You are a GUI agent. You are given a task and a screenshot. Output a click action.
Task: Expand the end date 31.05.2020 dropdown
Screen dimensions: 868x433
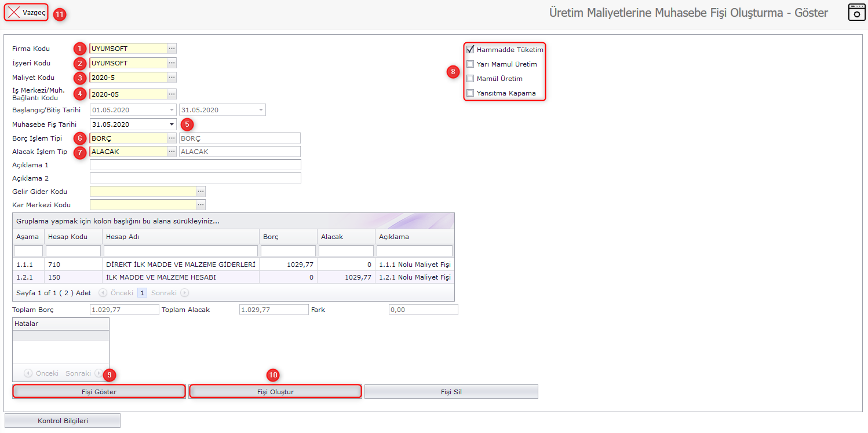coord(261,110)
